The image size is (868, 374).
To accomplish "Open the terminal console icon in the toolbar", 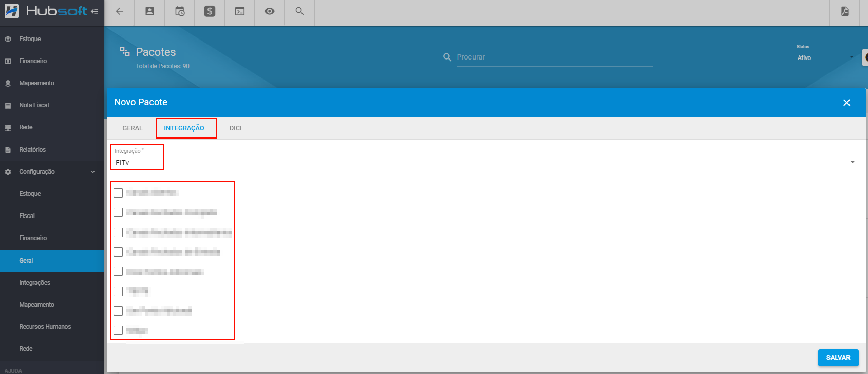I will pyautogui.click(x=240, y=11).
